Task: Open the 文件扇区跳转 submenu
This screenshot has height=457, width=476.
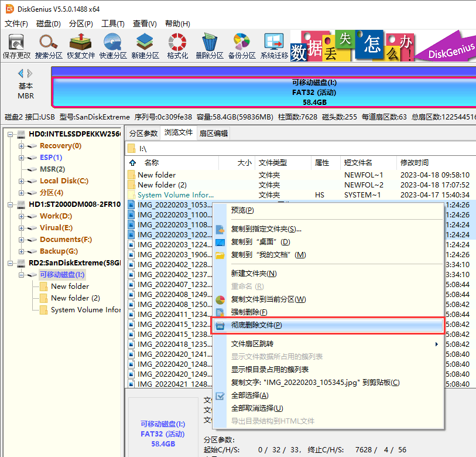Action: tap(328, 344)
